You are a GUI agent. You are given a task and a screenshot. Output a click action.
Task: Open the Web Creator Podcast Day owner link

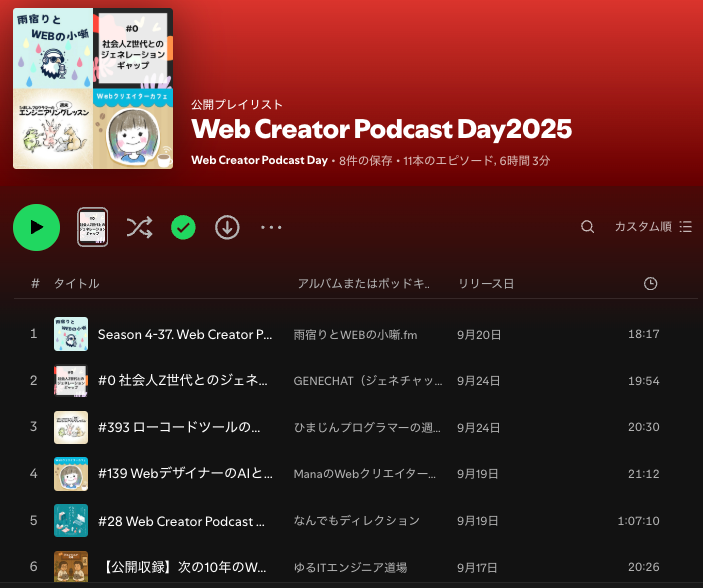(x=259, y=160)
